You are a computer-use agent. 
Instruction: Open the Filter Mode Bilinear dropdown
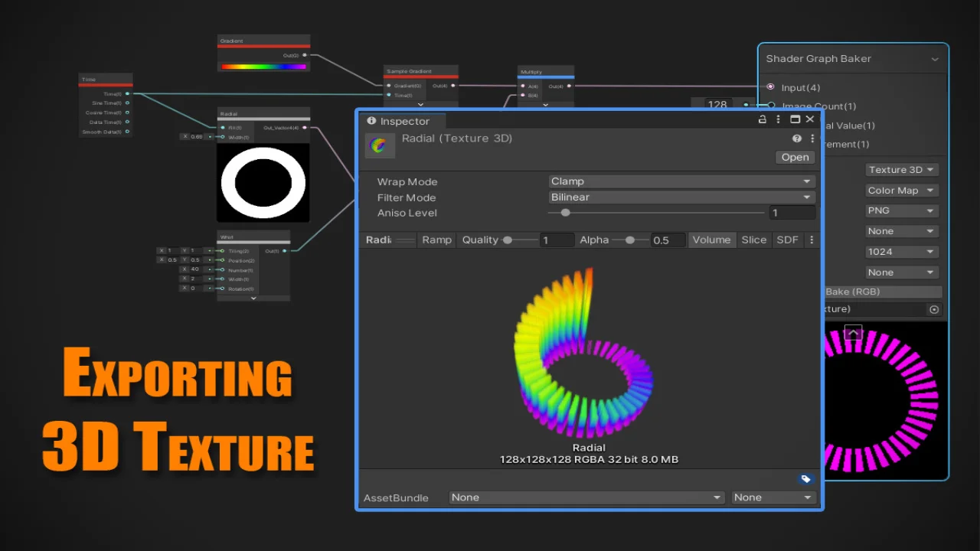pos(681,197)
